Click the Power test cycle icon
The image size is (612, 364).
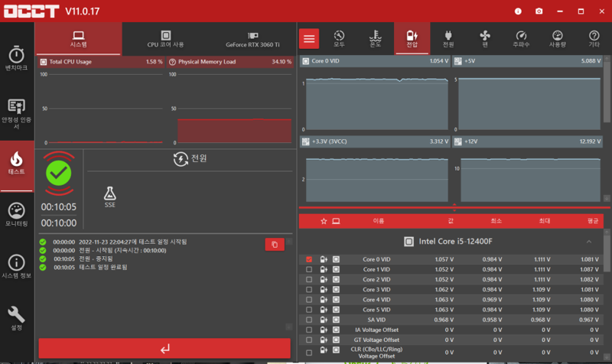[181, 159]
